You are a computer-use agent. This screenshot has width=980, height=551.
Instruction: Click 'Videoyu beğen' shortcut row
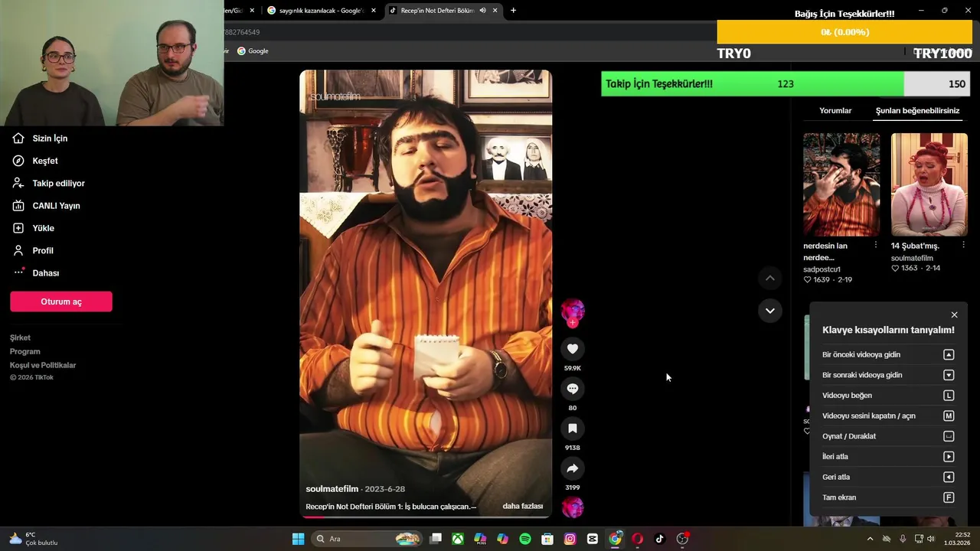[888, 396]
